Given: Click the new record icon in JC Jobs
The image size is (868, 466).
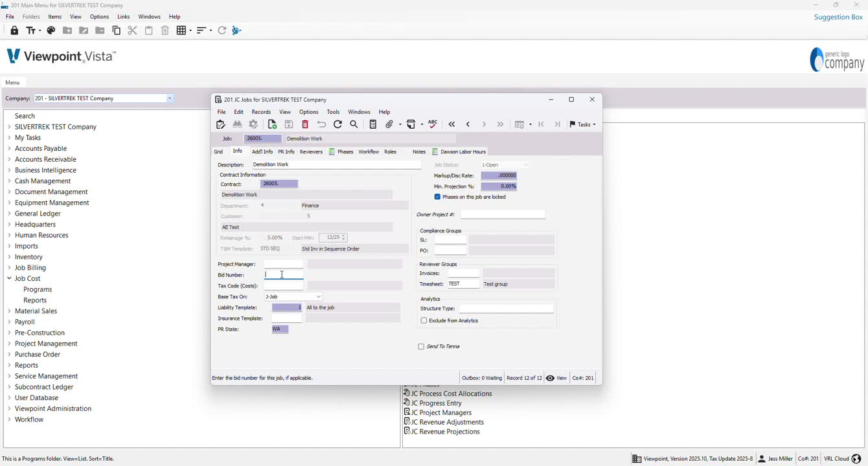Looking at the screenshot, I should click(x=272, y=124).
